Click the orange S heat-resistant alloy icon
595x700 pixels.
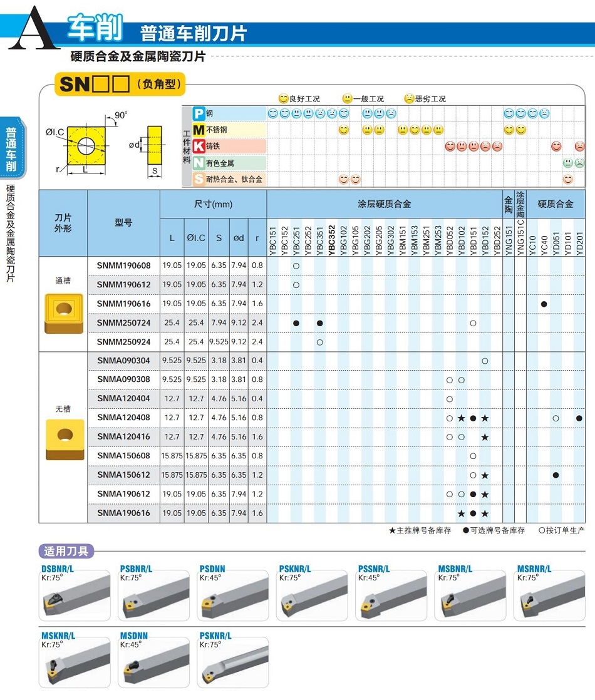pyautogui.click(x=199, y=180)
